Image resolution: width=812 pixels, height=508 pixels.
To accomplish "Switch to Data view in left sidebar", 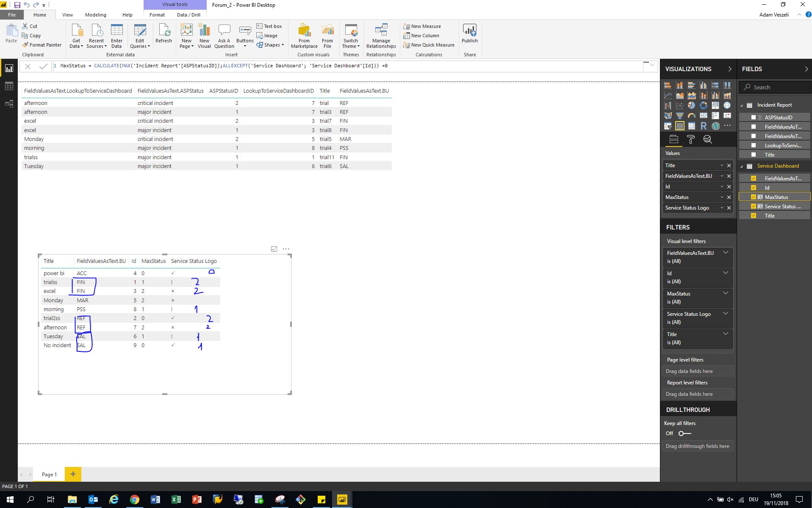I will 9,86.
